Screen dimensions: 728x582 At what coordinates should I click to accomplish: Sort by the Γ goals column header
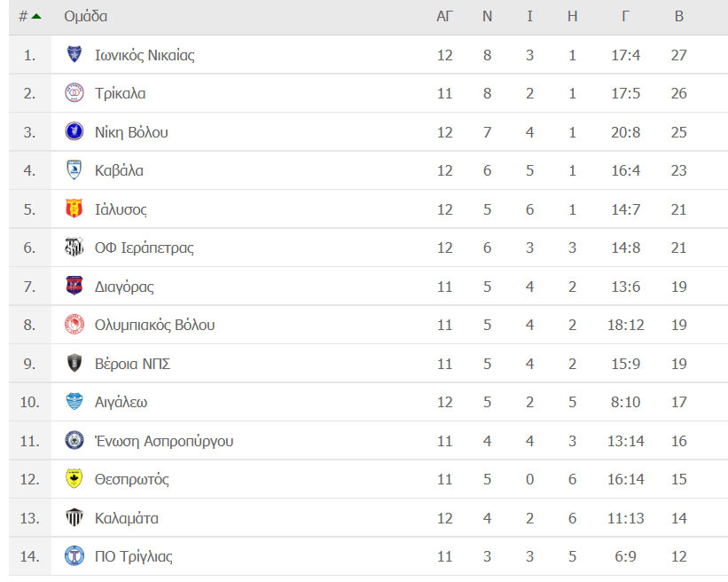tap(625, 16)
